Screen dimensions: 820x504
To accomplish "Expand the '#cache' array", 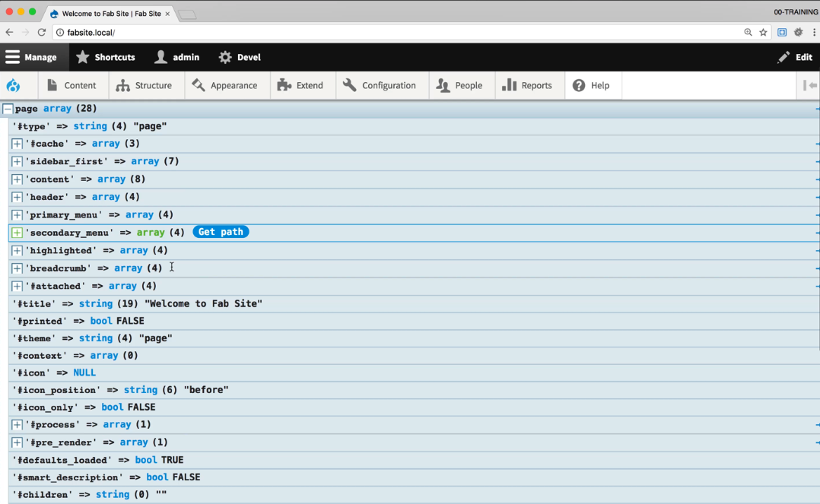I will point(17,144).
